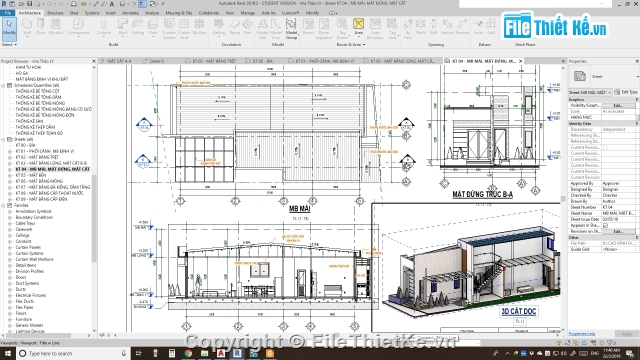This screenshot has width=640, height=360.
Task: Click the Roof tool icon
Action: [123, 26]
